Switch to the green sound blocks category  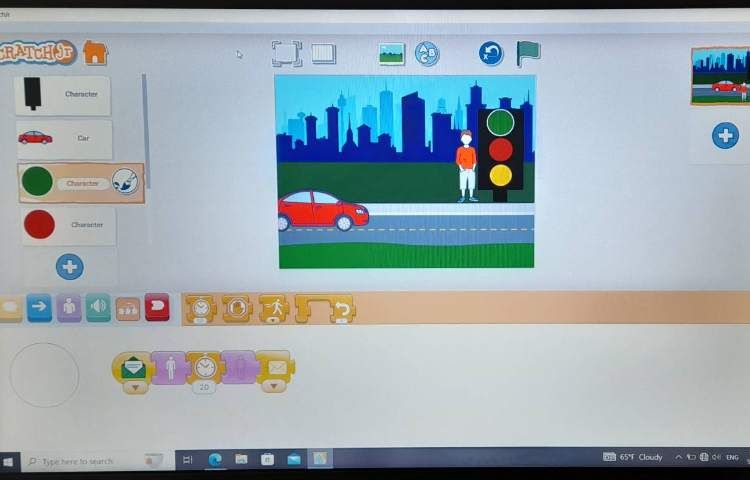pos(98,308)
